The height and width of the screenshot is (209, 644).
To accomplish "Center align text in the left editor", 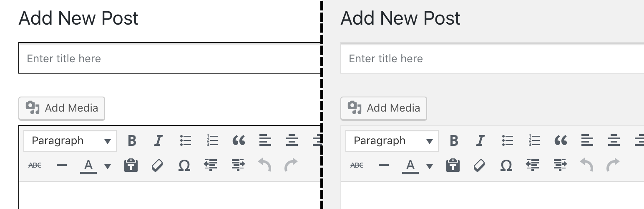I will (292, 141).
